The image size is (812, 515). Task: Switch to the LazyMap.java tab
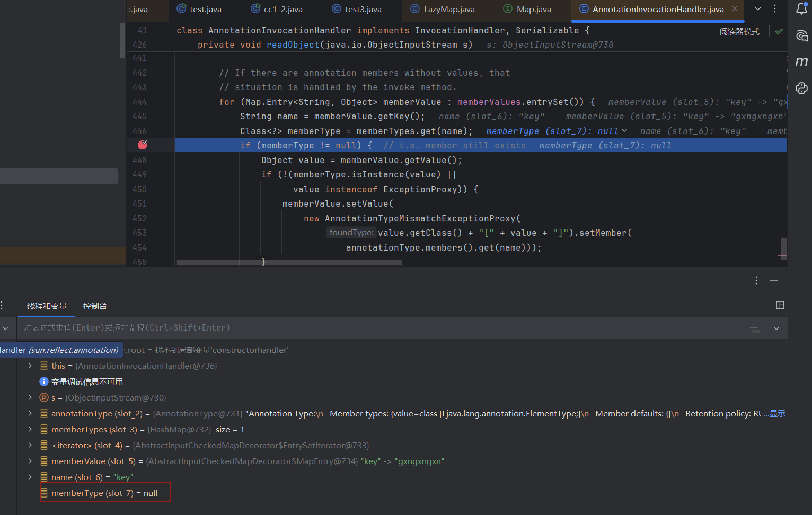(448, 10)
